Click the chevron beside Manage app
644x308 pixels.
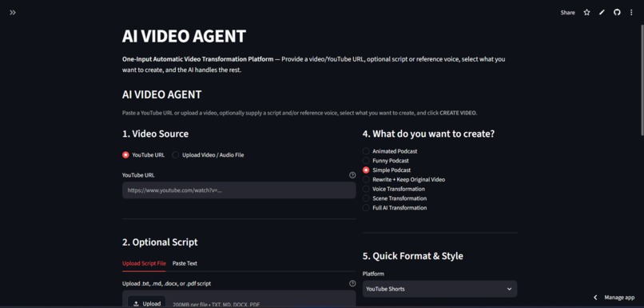pos(595,298)
